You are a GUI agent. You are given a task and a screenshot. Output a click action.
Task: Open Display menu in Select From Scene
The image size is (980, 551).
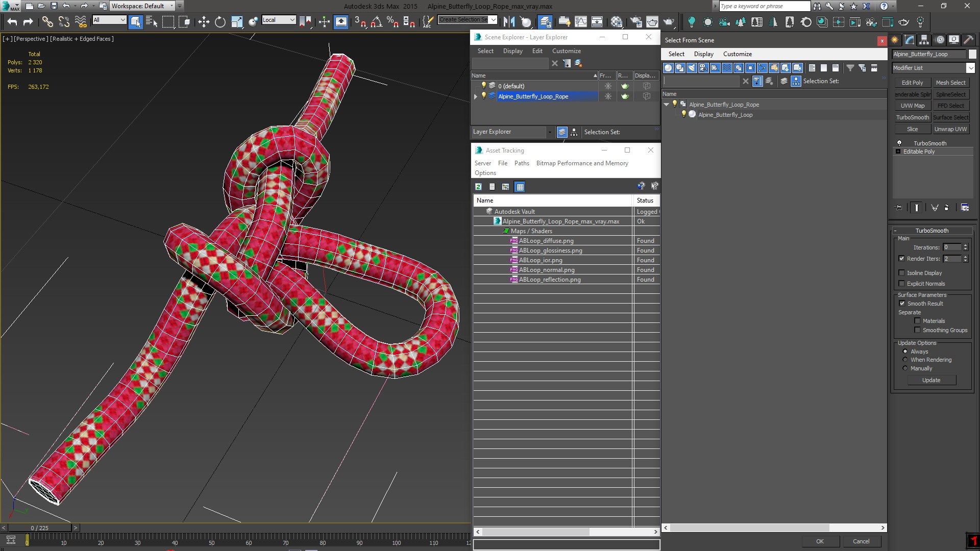(703, 54)
